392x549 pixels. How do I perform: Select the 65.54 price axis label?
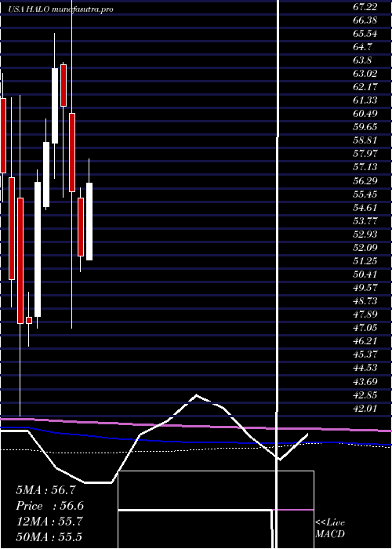point(365,33)
